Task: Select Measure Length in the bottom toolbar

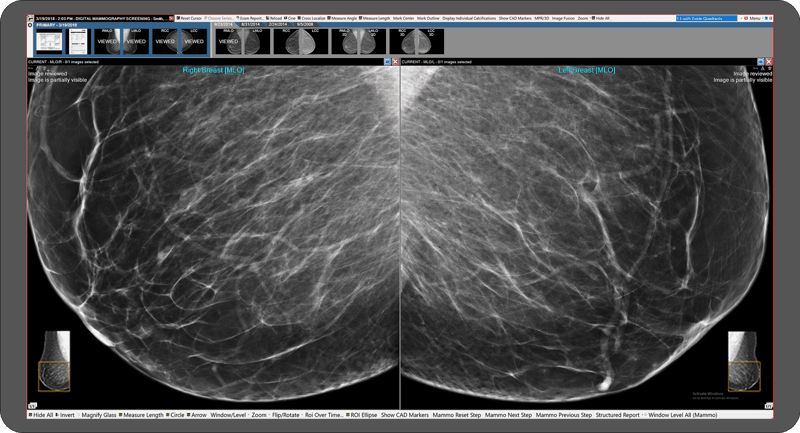Action: [x=141, y=415]
